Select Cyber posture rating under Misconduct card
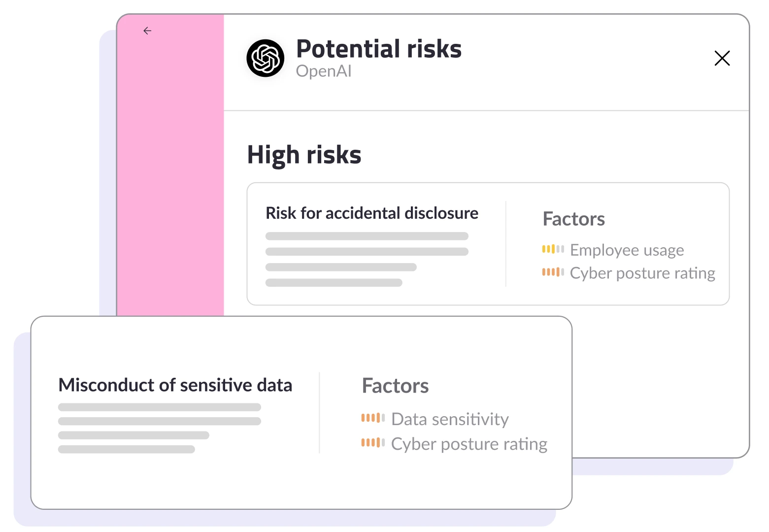 pyautogui.click(x=469, y=444)
